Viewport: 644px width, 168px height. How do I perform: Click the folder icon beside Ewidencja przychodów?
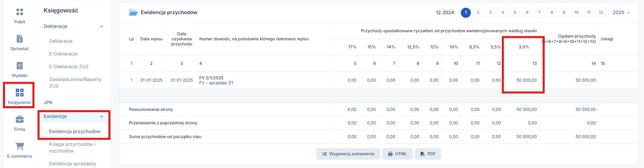click(x=133, y=12)
